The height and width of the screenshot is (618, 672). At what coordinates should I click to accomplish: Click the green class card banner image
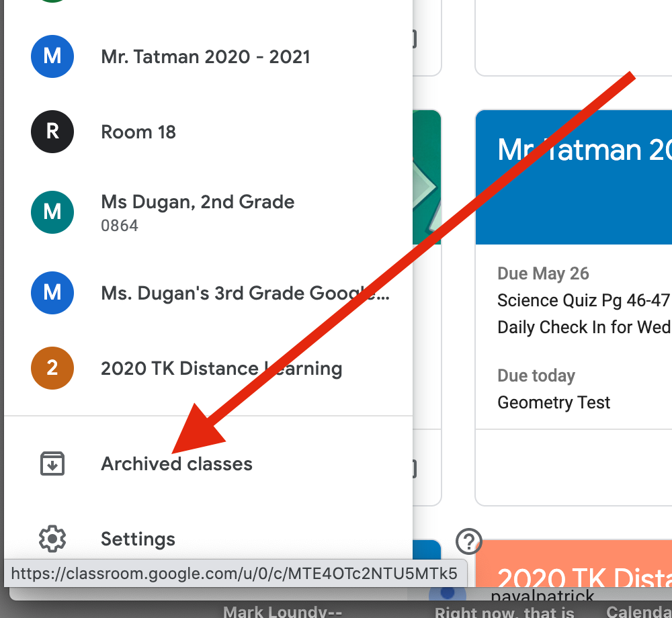pyautogui.click(x=427, y=177)
